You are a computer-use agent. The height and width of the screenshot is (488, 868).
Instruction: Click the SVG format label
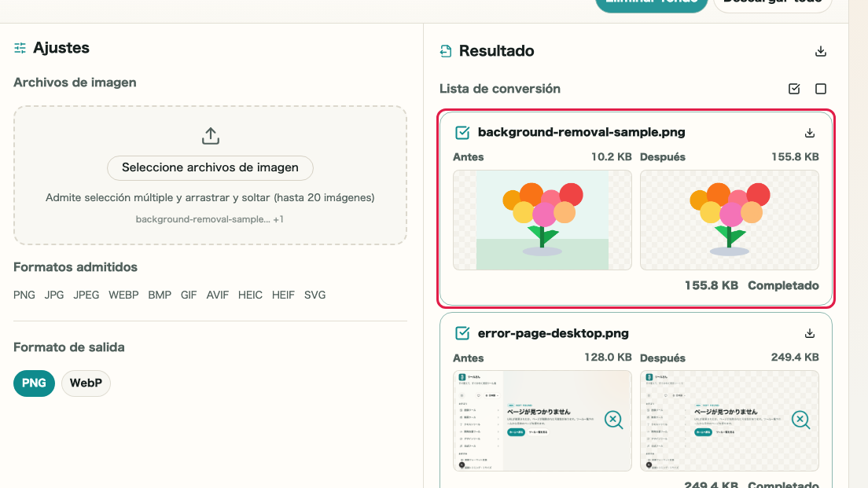(315, 295)
